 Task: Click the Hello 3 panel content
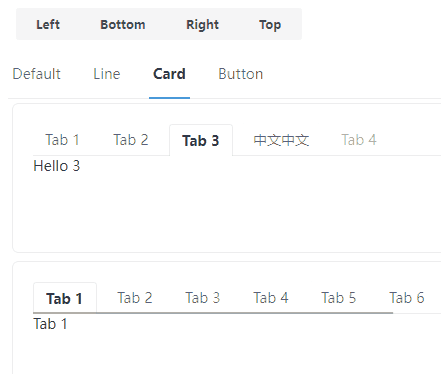[57, 166]
